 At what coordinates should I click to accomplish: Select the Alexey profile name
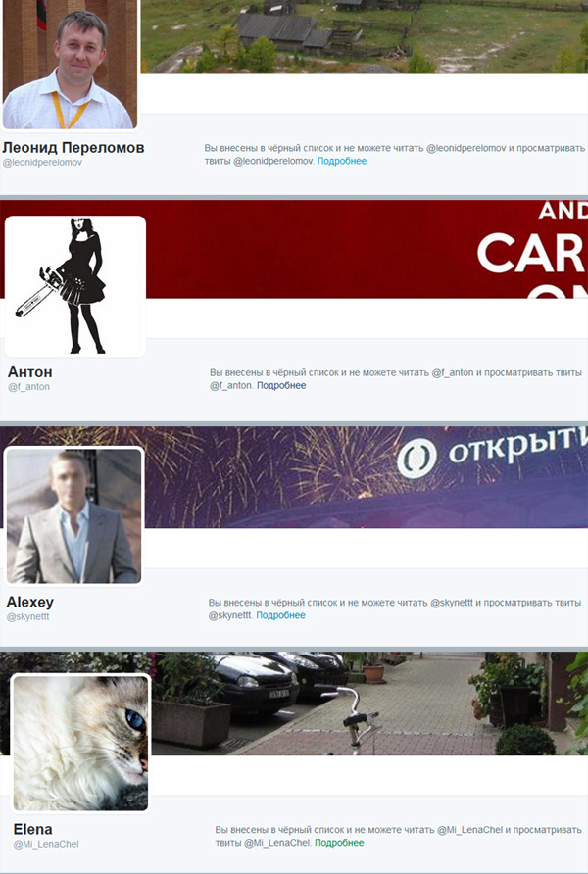(30, 602)
